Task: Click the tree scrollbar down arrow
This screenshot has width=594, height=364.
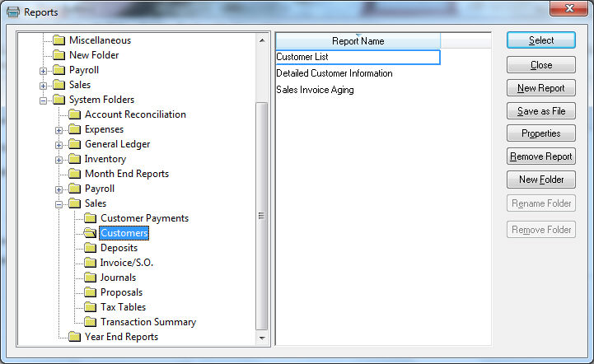Action: 262,338
